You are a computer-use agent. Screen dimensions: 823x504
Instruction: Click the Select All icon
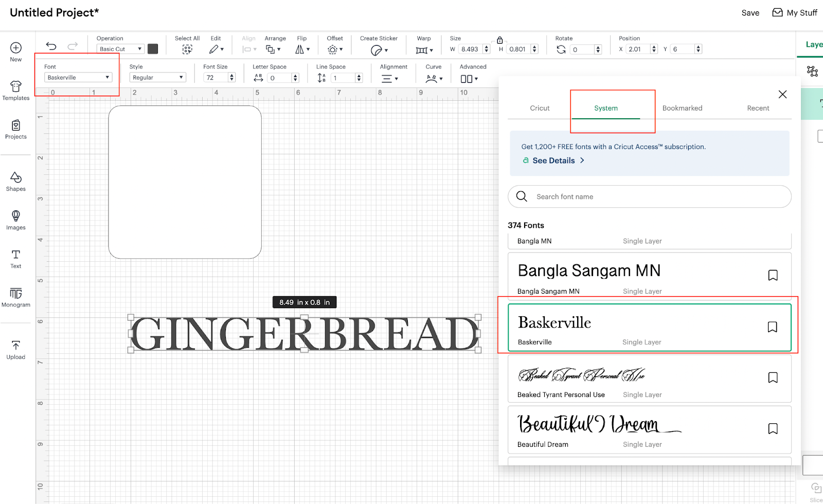187,49
